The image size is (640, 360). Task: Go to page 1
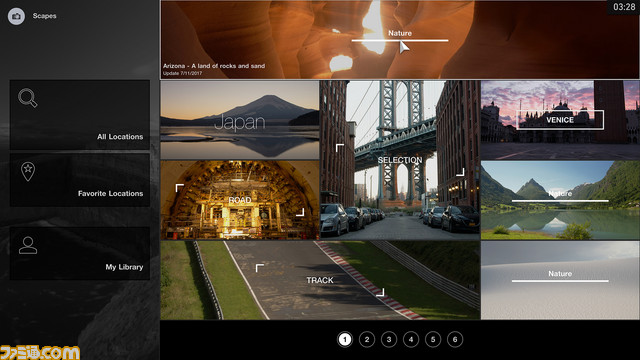[x=345, y=339]
